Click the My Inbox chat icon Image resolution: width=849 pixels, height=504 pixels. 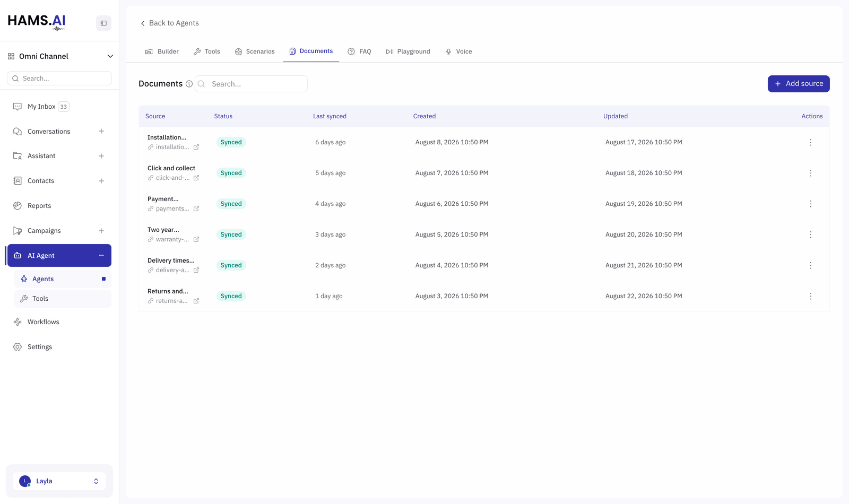[x=18, y=107]
